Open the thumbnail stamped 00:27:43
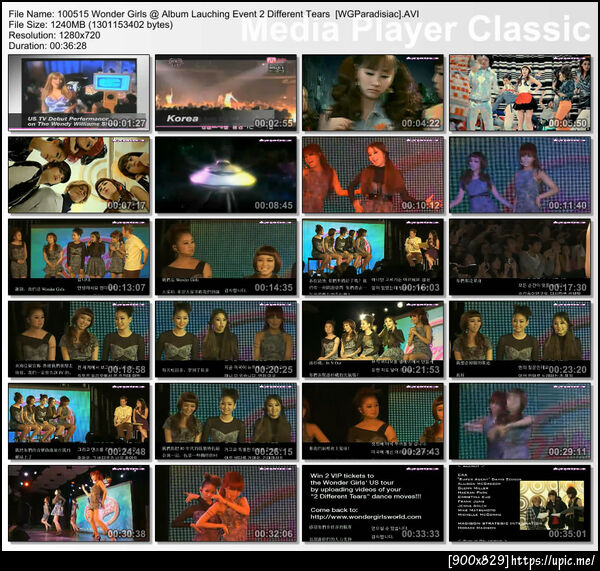Image resolution: width=600 pixels, height=571 pixels. click(373, 421)
